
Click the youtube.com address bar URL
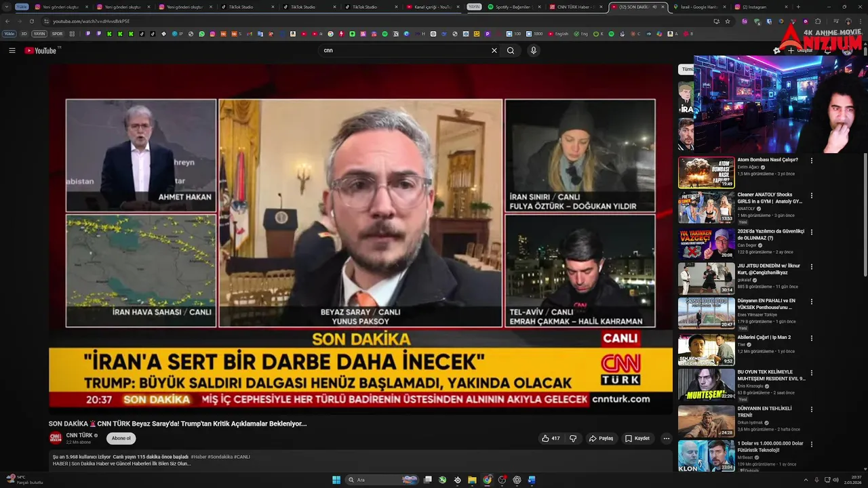pos(92,21)
